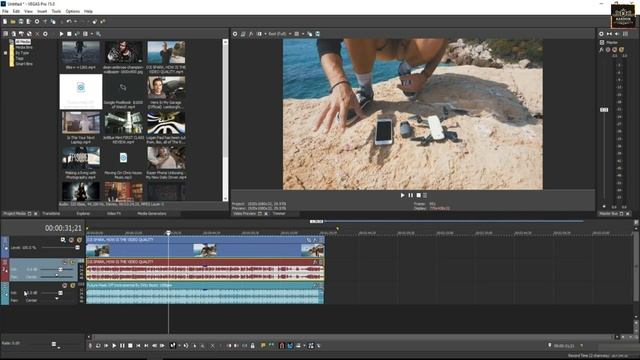The height and width of the screenshot is (360, 640).
Task: Pause the Video Preview
Action: point(410,196)
